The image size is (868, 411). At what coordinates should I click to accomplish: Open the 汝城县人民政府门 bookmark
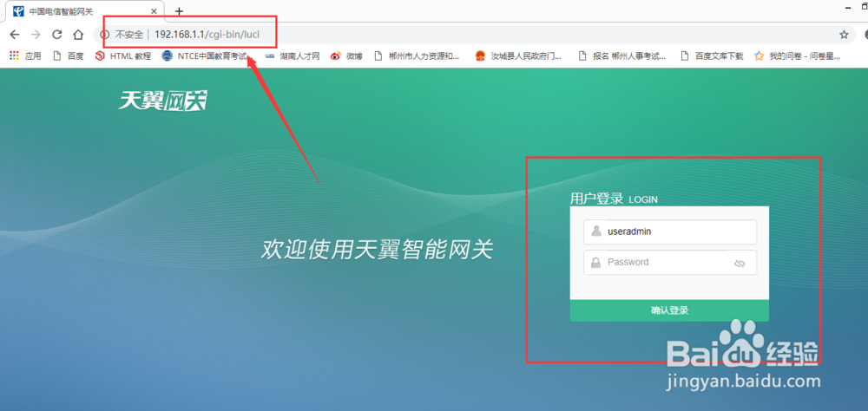click(519, 55)
